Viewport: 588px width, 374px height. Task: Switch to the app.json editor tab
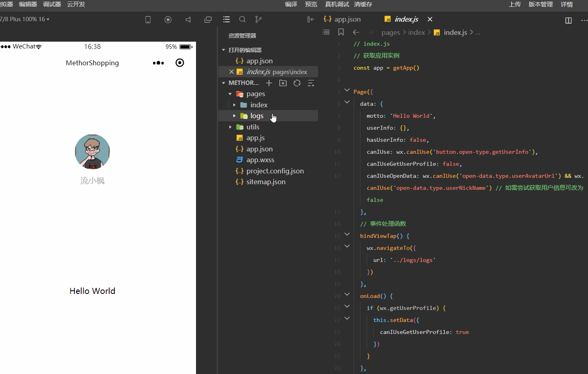pos(342,19)
